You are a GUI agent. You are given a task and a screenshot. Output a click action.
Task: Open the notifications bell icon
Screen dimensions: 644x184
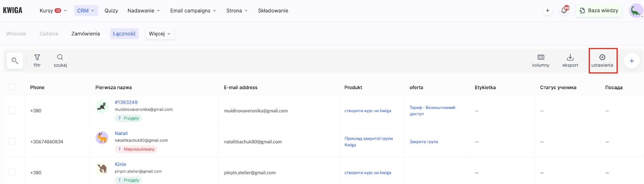(564, 10)
